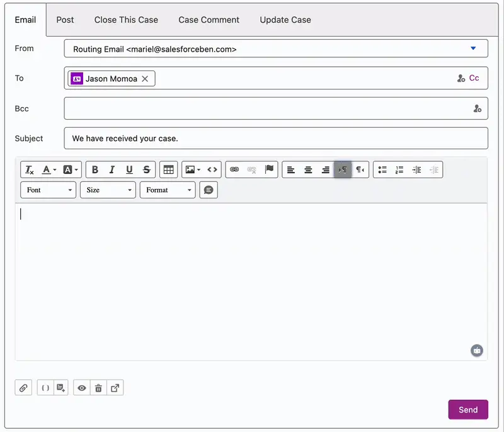The height and width of the screenshot is (432, 504).
Task: Switch to the Case Comment tab
Action: pyautogui.click(x=209, y=20)
